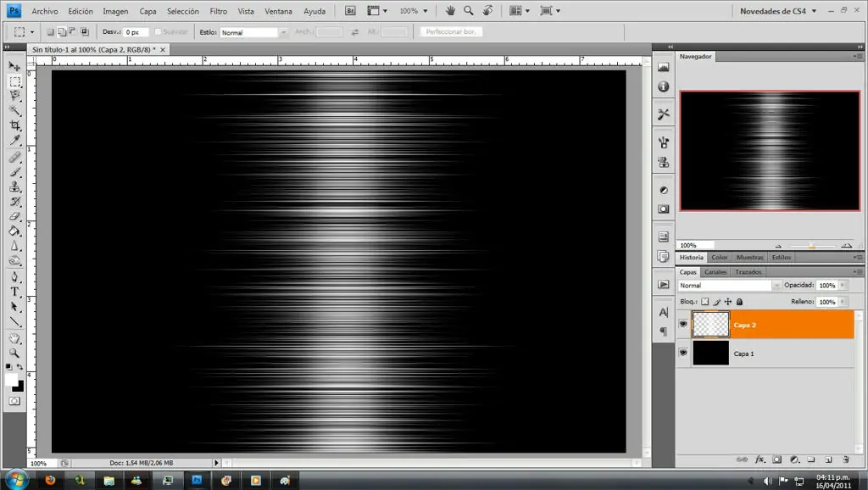Hide the Capa 1 layer
This screenshot has height=490, width=868.
pos(683,353)
